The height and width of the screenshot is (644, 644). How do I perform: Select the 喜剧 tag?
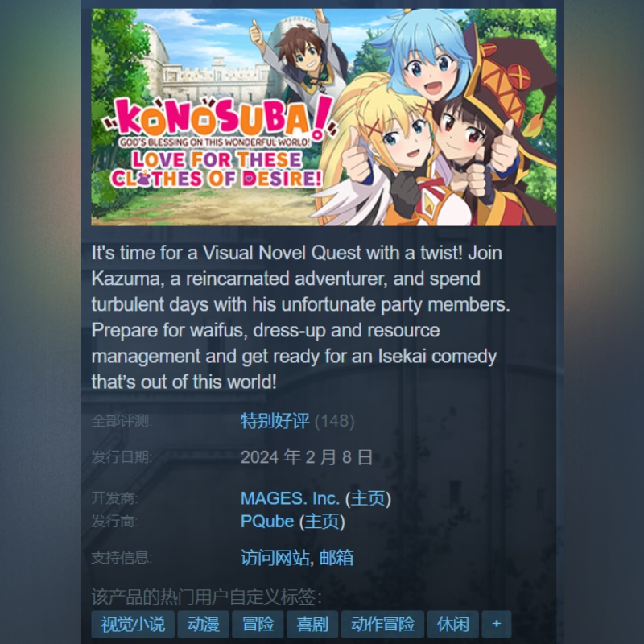[312, 625]
